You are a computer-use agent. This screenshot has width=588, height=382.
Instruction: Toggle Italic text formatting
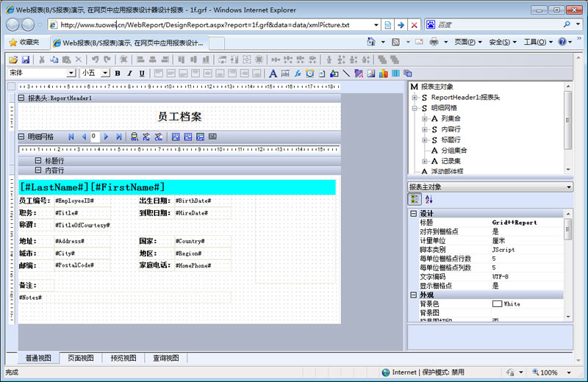[x=129, y=73]
